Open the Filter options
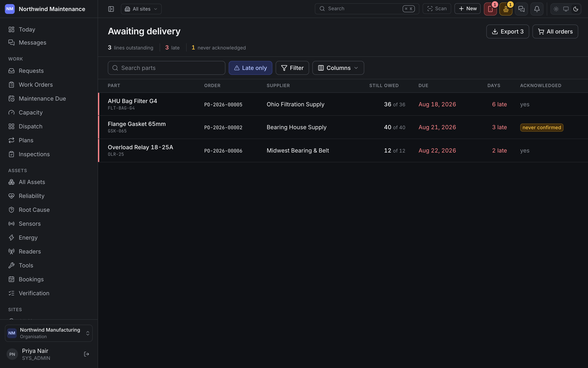Viewport: 588px width, 368px height. [x=292, y=68]
